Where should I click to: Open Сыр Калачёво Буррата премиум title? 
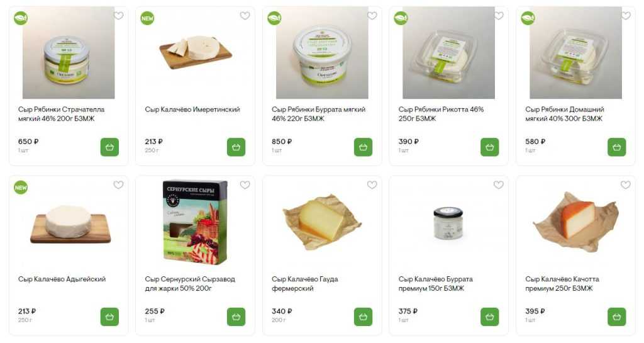pyautogui.click(x=435, y=284)
